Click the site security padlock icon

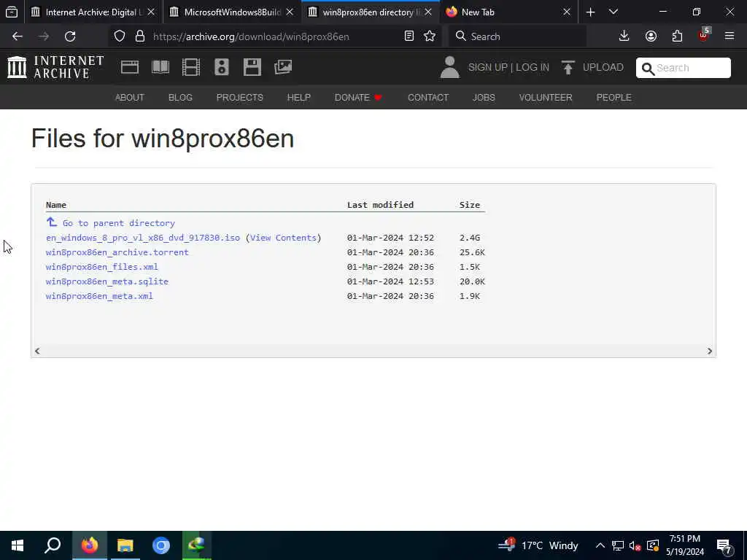pyautogui.click(x=139, y=36)
